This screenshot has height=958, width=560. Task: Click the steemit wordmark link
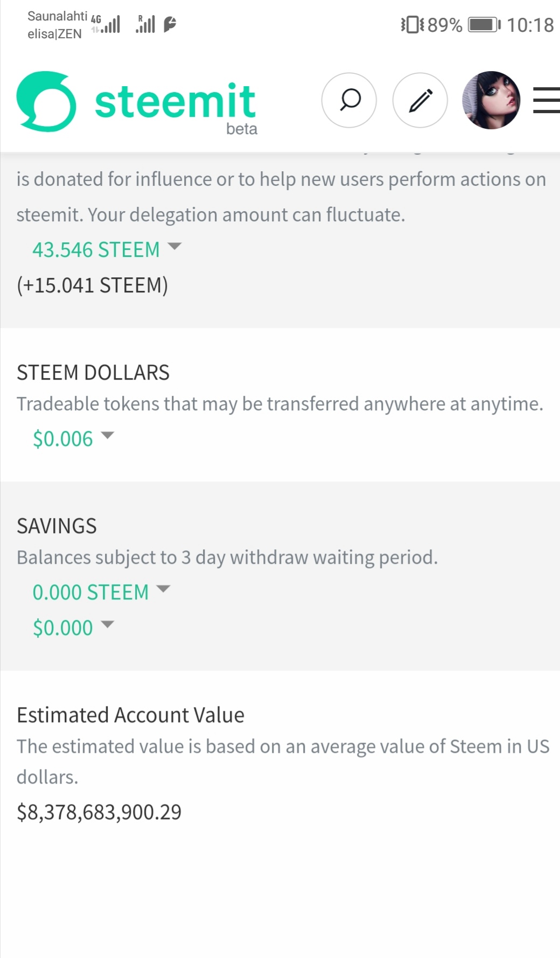pos(175,101)
